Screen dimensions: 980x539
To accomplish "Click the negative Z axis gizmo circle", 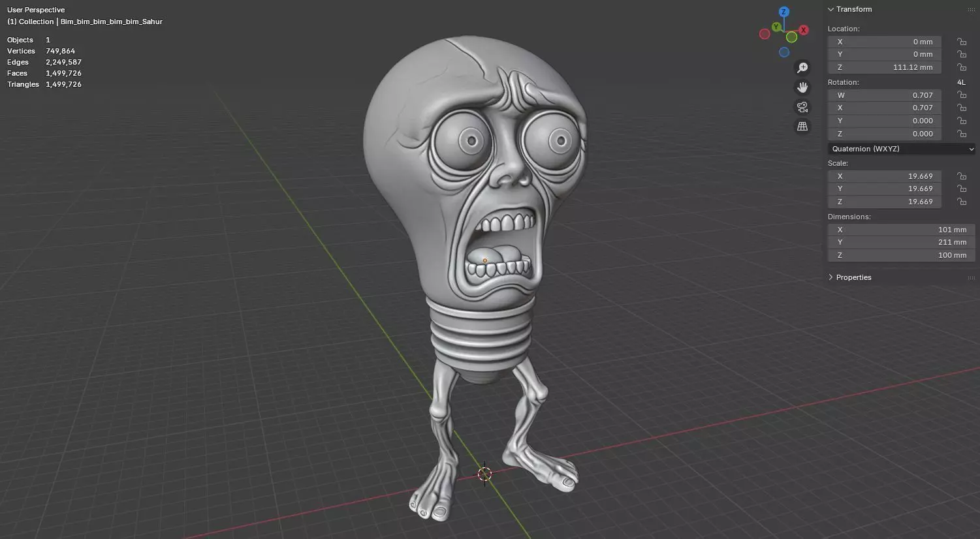I will pyautogui.click(x=784, y=52).
